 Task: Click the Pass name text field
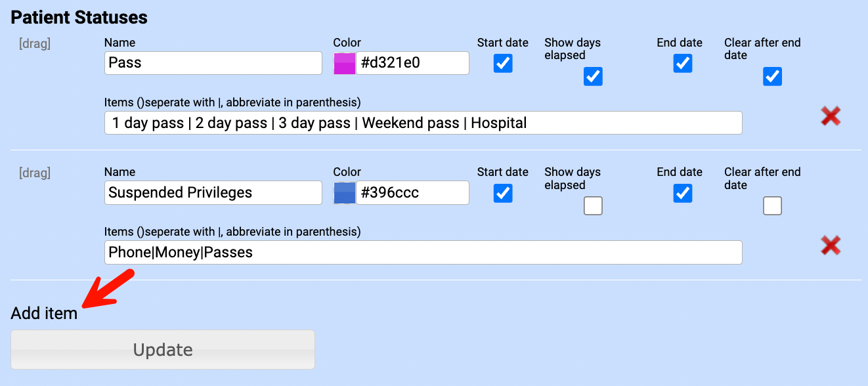pyautogui.click(x=213, y=64)
